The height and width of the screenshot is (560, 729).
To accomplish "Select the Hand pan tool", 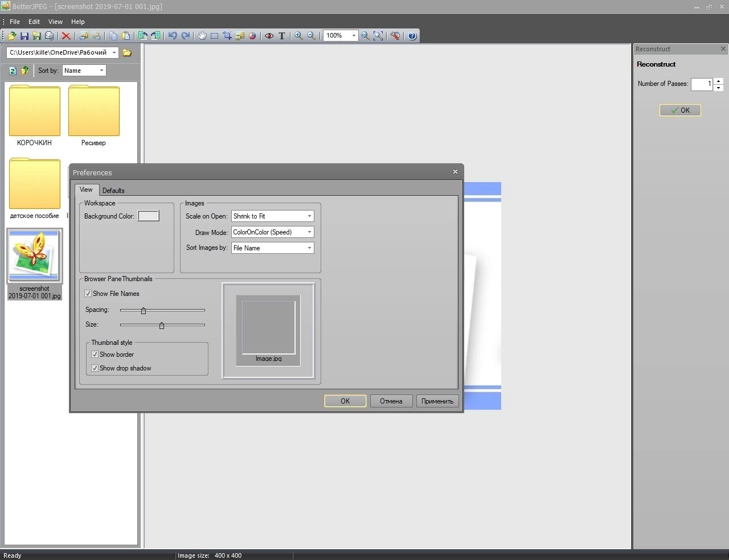I will (x=202, y=36).
